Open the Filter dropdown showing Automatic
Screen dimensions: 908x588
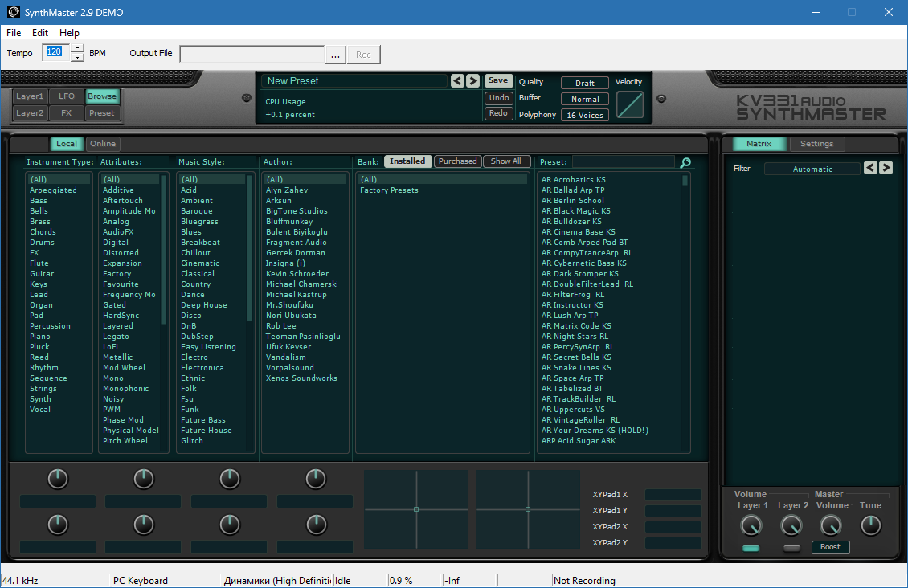pos(812,169)
